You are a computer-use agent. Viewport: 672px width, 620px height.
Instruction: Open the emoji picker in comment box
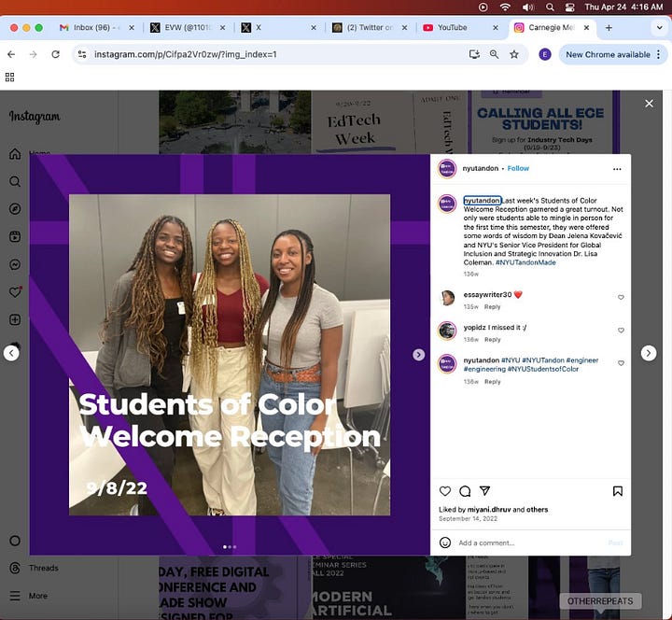pyautogui.click(x=445, y=542)
